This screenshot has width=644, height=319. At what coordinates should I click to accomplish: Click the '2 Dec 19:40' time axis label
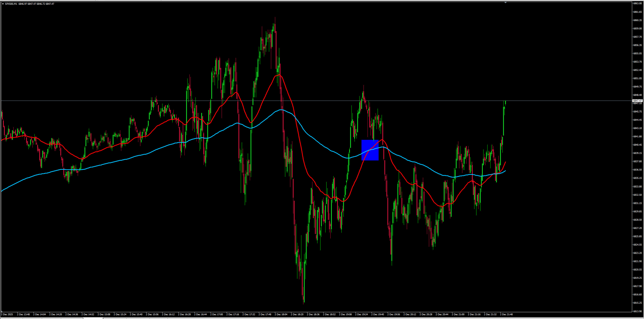pos(378,314)
